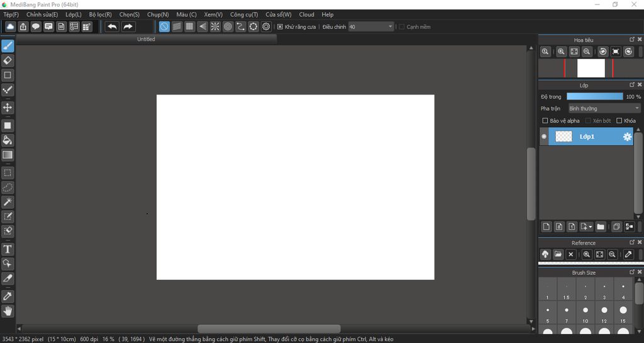
Task: Undock the Brush Size panel
Action: [632, 272]
